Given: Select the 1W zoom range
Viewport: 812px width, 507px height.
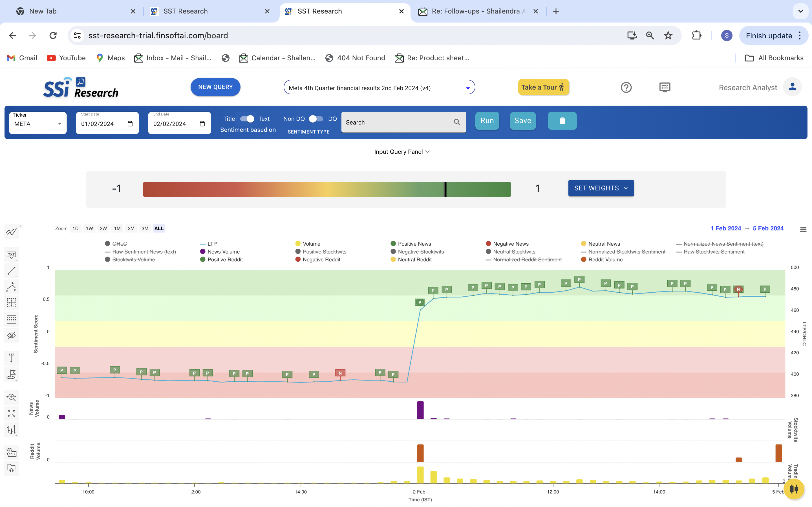Looking at the screenshot, I should pos(89,228).
